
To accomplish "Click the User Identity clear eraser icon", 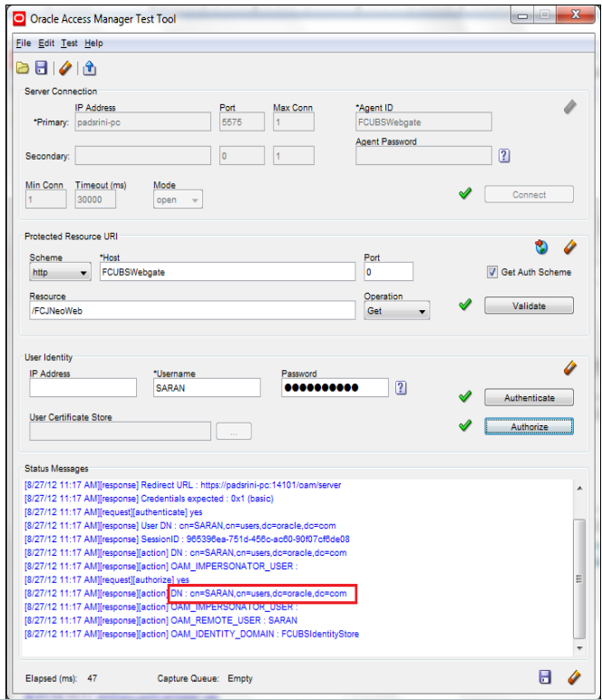I will (570, 368).
